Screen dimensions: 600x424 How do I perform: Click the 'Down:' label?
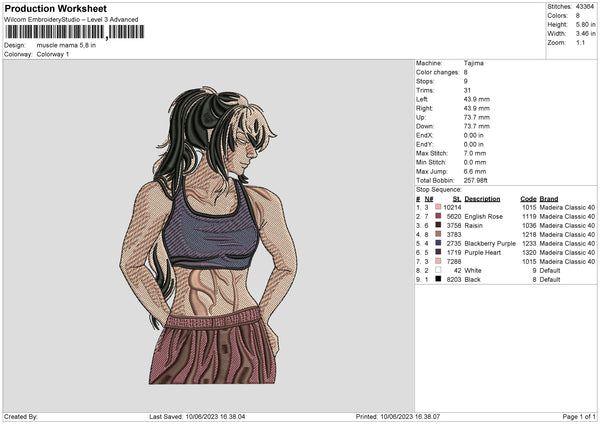tap(425, 126)
